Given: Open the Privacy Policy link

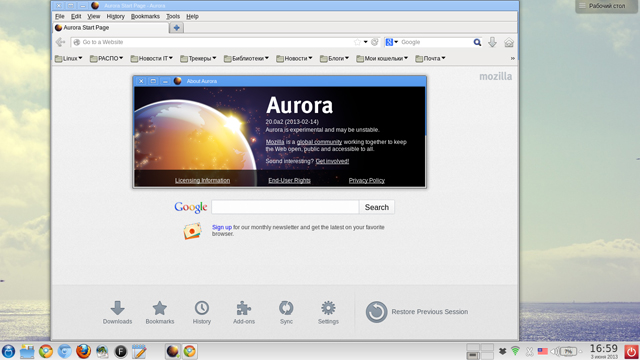Looking at the screenshot, I should point(367,180).
